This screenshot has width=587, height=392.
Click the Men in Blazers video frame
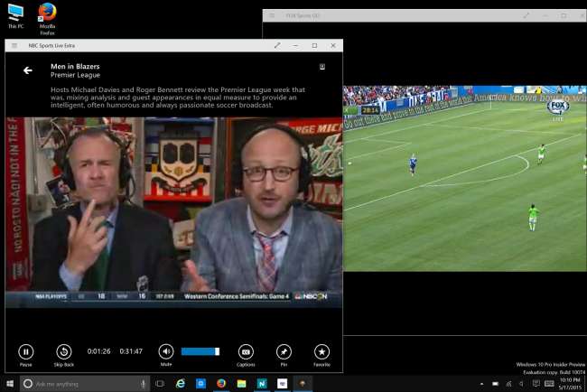[x=173, y=212]
